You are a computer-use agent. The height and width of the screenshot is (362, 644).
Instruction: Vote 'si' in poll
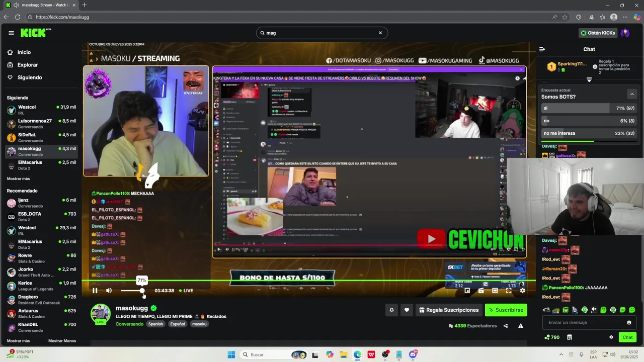[x=589, y=108]
